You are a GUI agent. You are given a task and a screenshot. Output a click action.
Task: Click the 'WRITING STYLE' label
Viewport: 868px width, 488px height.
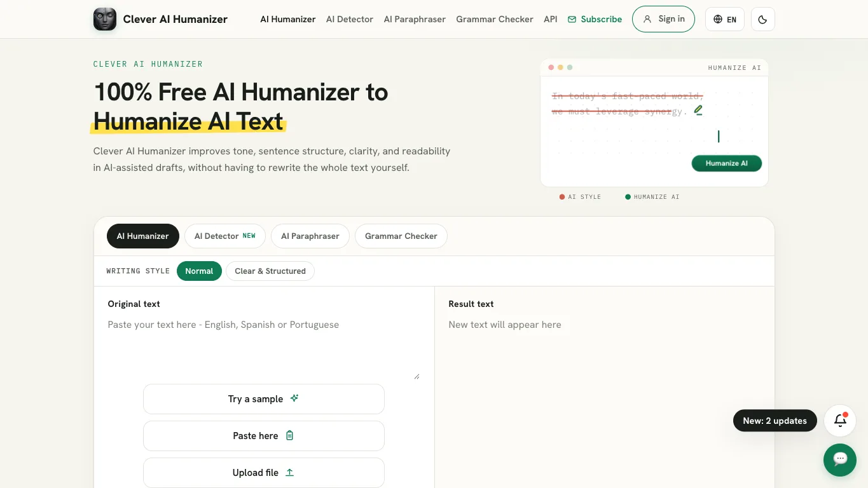coord(138,271)
